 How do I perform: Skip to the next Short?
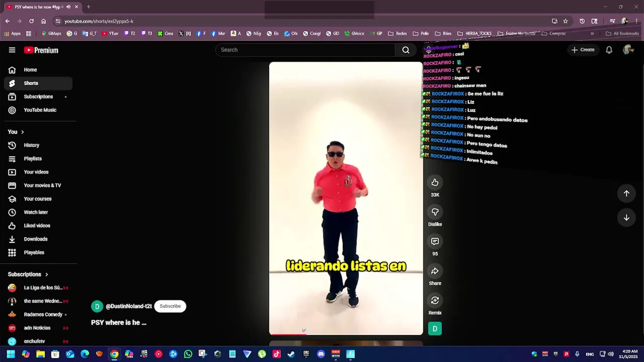pyautogui.click(x=626, y=218)
